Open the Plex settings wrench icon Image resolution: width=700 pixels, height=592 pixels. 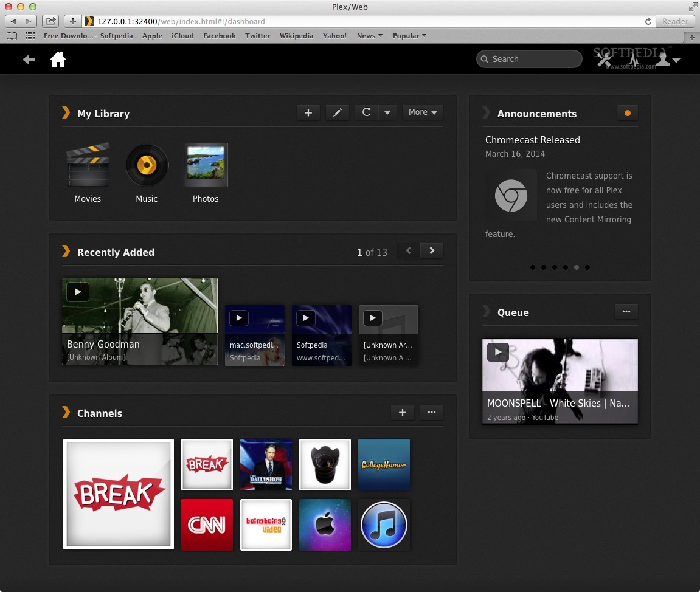click(x=605, y=60)
